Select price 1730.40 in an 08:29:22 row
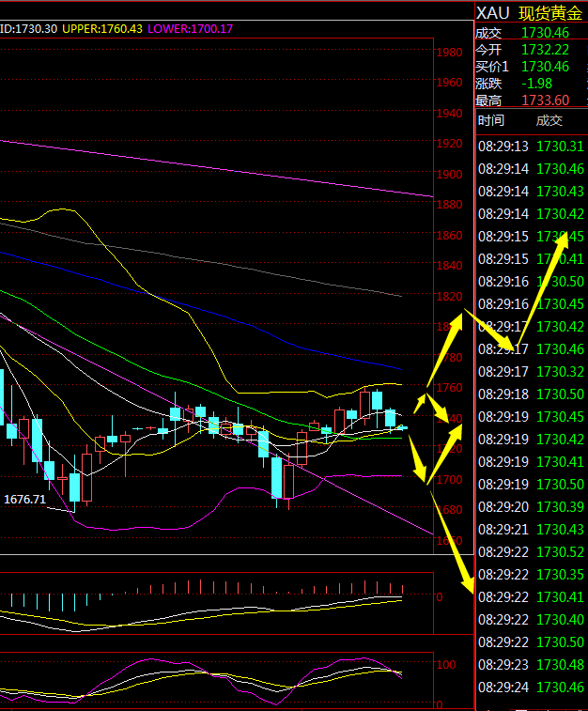Image resolution: width=588 pixels, height=711 pixels. point(561,620)
